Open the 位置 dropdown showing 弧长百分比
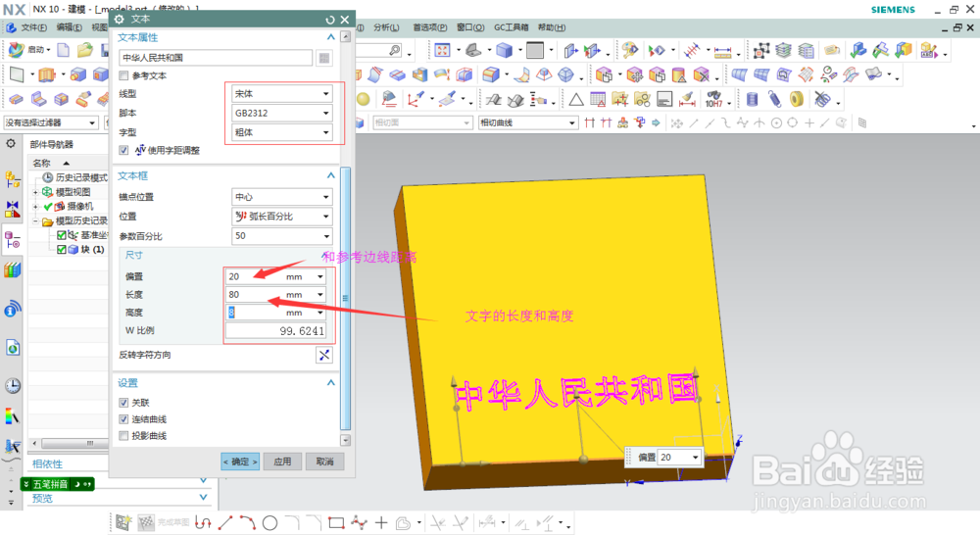Screen dimensions: 980x535 coord(281,217)
